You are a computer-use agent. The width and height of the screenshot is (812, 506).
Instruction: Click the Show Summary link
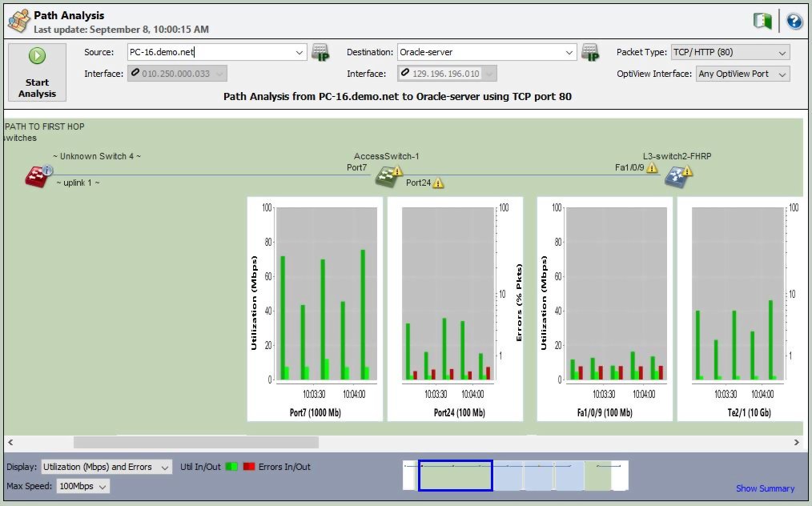765,488
